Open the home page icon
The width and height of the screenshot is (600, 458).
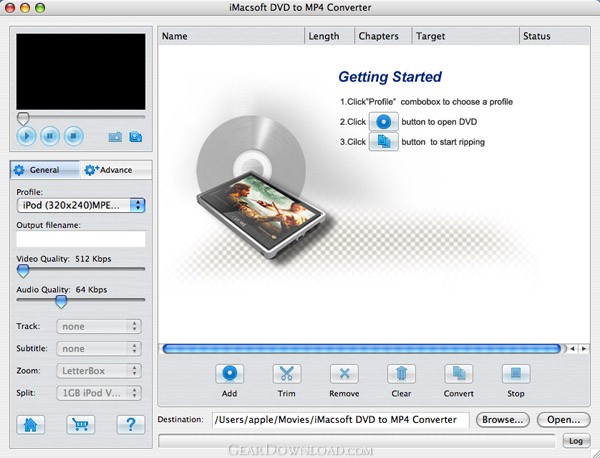[x=31, y=424]
